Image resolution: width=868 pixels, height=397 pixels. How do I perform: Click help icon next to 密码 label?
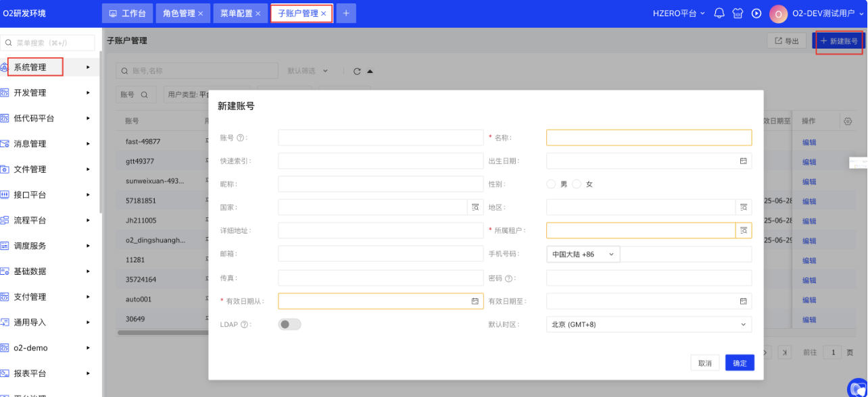point(508,278)
